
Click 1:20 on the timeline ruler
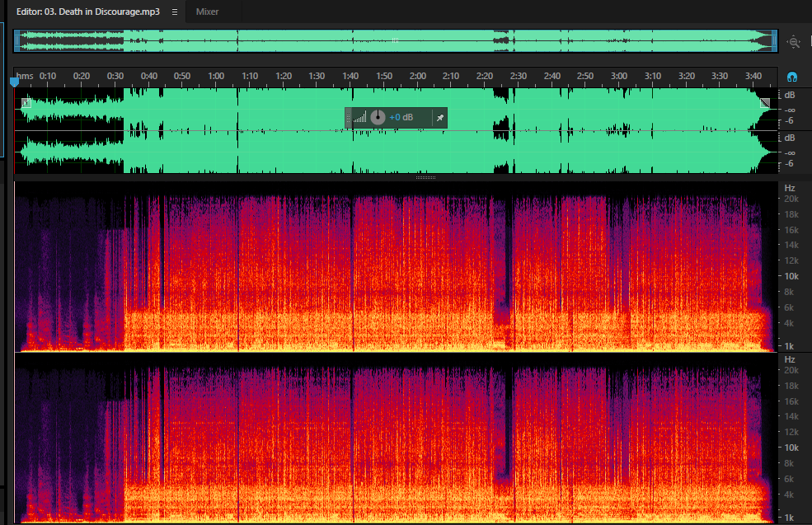[x=284, y=76]
